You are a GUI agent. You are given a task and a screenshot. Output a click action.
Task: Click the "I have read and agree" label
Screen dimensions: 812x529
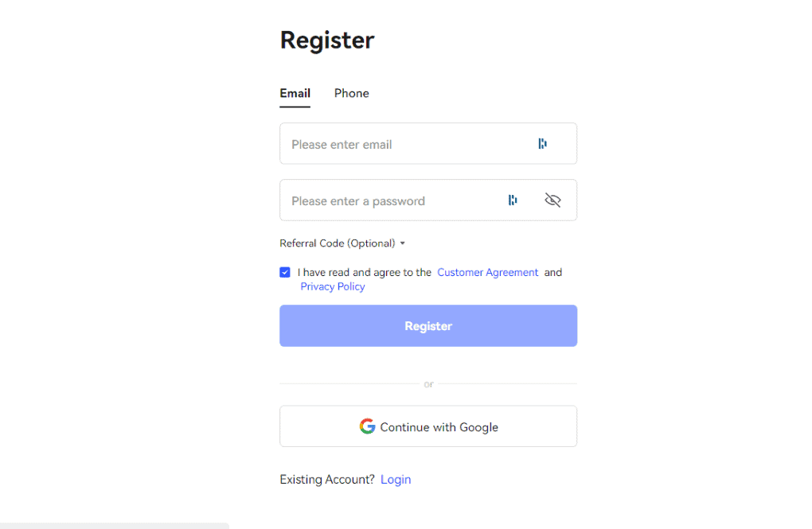tap(365, 272)
